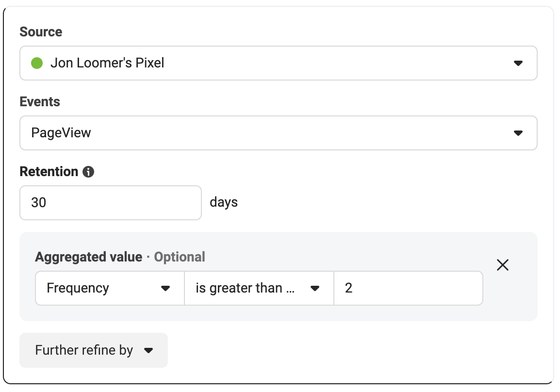Click the Frequency dropdown caret
Screen dimensions: 560x392
coord(165,289)
